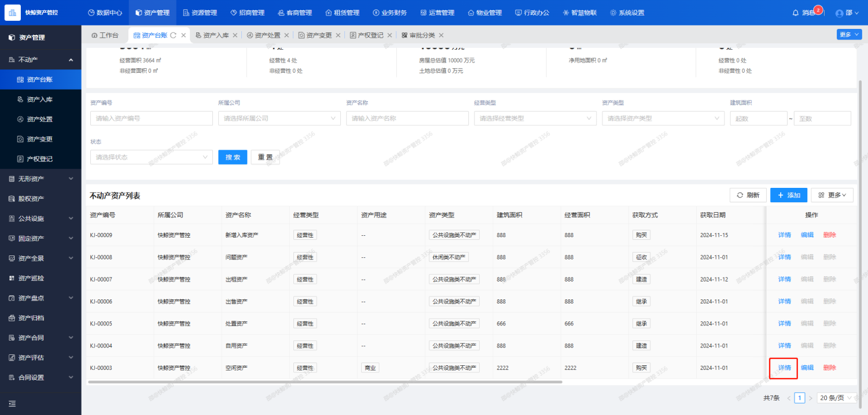
Task: Close the 资产入库 tab
Action: click(x=235, y=35)
